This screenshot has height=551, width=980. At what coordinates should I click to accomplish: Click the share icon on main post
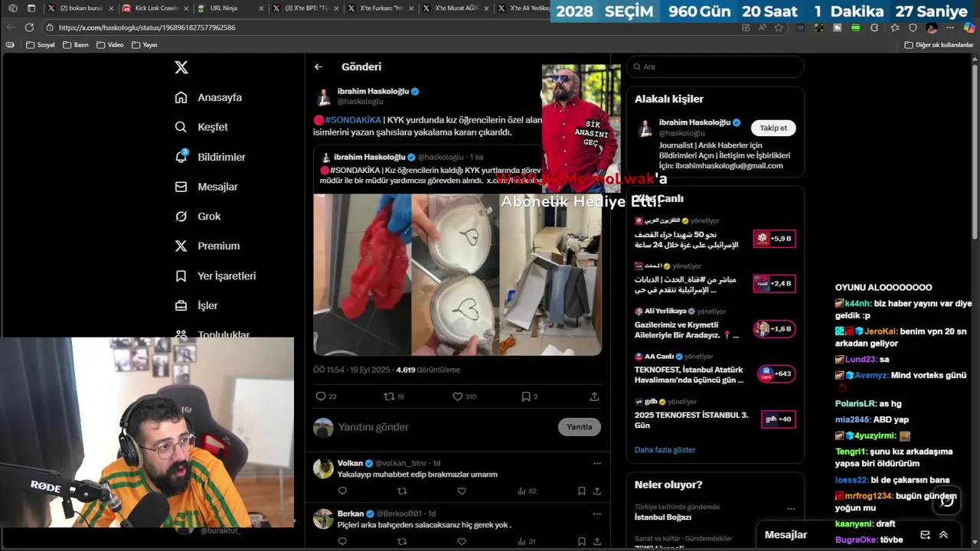(594, 396)
